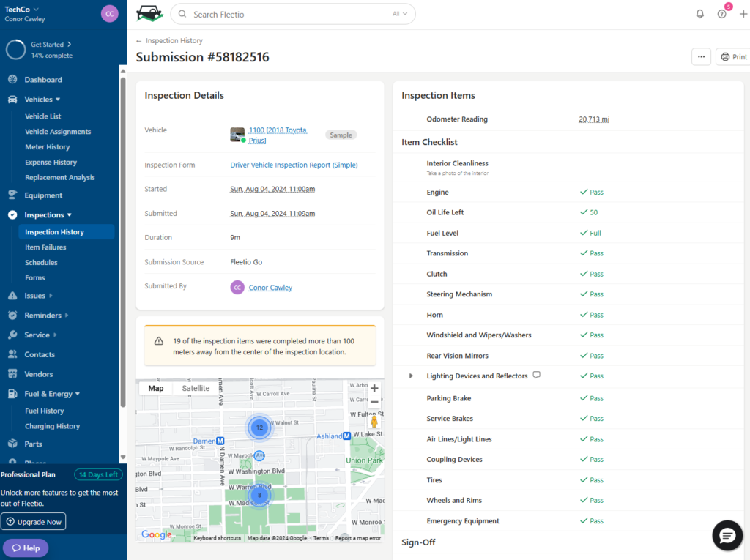Click the Print button
This screenshot has width=750, height=560.
(x=732, y=56)
